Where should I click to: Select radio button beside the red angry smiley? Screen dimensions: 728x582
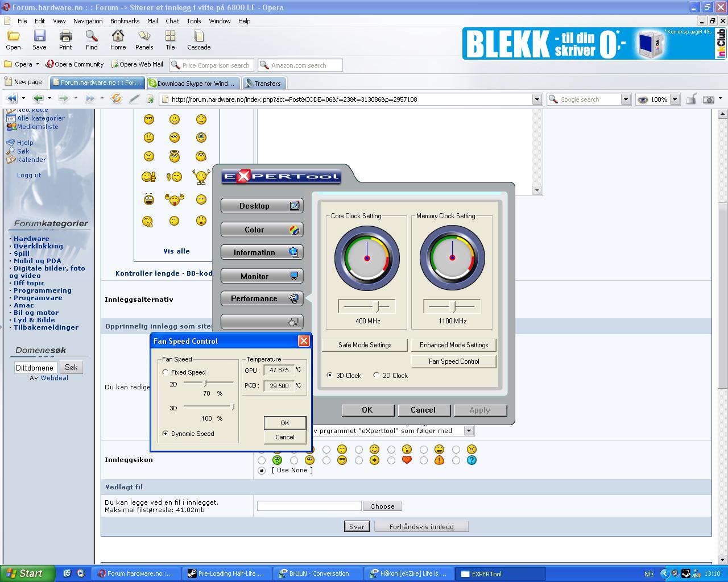456,450
